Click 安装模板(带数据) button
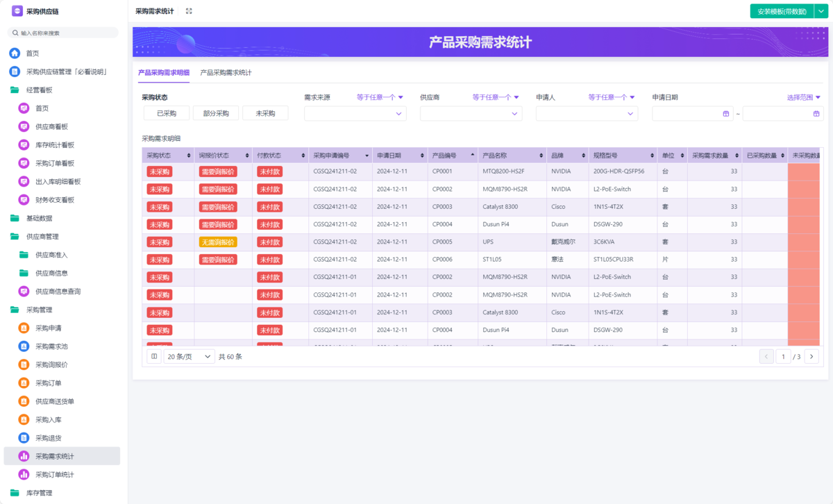 click(x=782, y=11)
